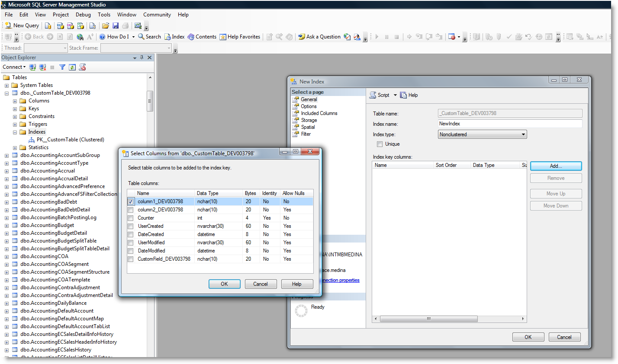Open the Connect dropdown in Object Explorer

point(14,67)
